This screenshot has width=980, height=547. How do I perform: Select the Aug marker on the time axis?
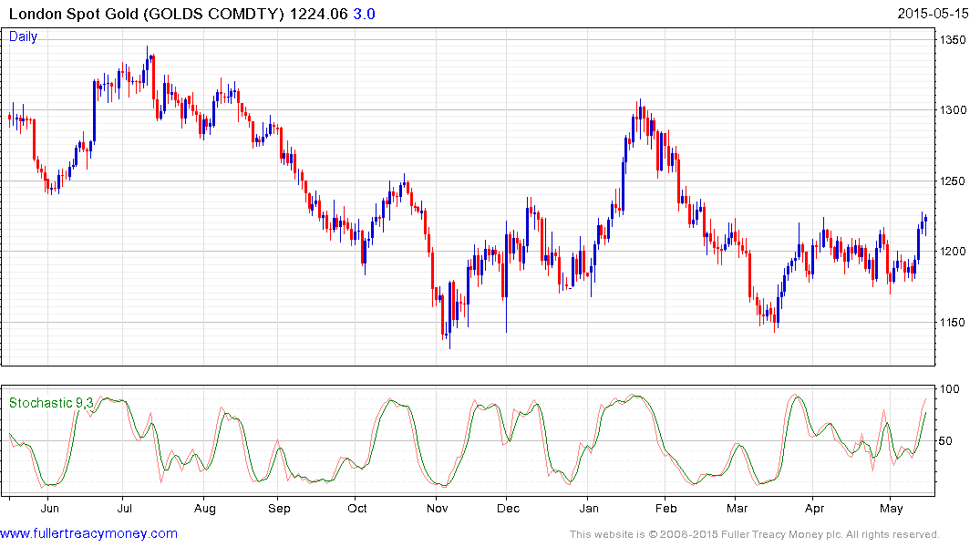coord(204,508)
